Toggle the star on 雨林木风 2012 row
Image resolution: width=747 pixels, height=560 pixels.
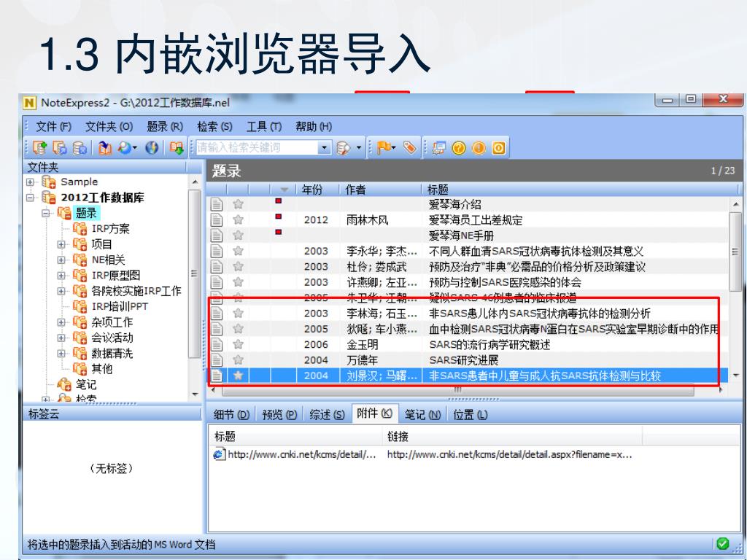tap(239, 219)
